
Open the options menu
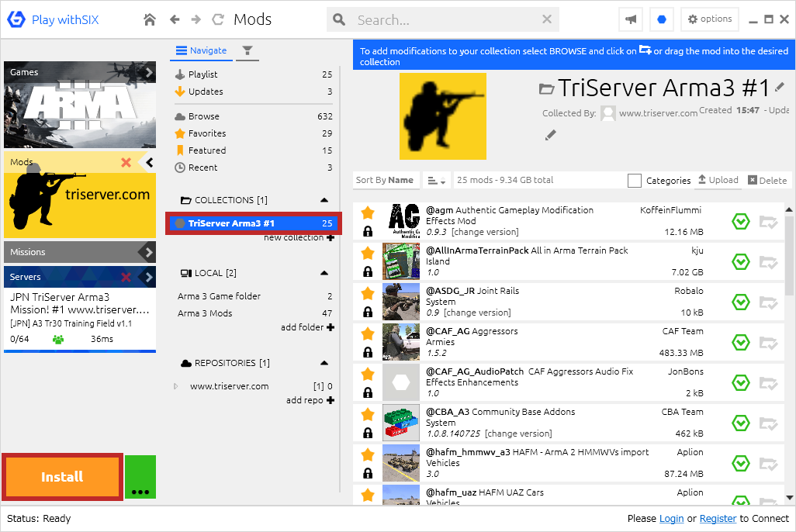[710, 19]
